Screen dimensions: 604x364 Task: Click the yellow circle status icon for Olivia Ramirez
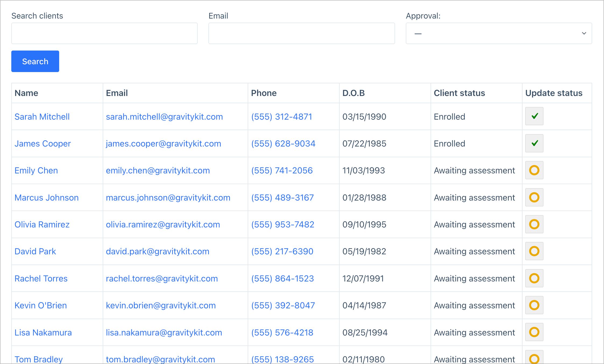tap(534, 224)
